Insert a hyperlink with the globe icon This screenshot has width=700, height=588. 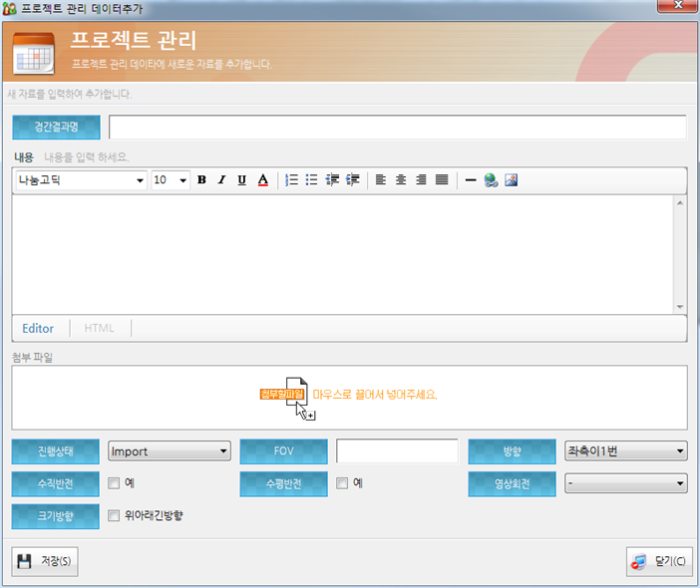click(490, 181)
